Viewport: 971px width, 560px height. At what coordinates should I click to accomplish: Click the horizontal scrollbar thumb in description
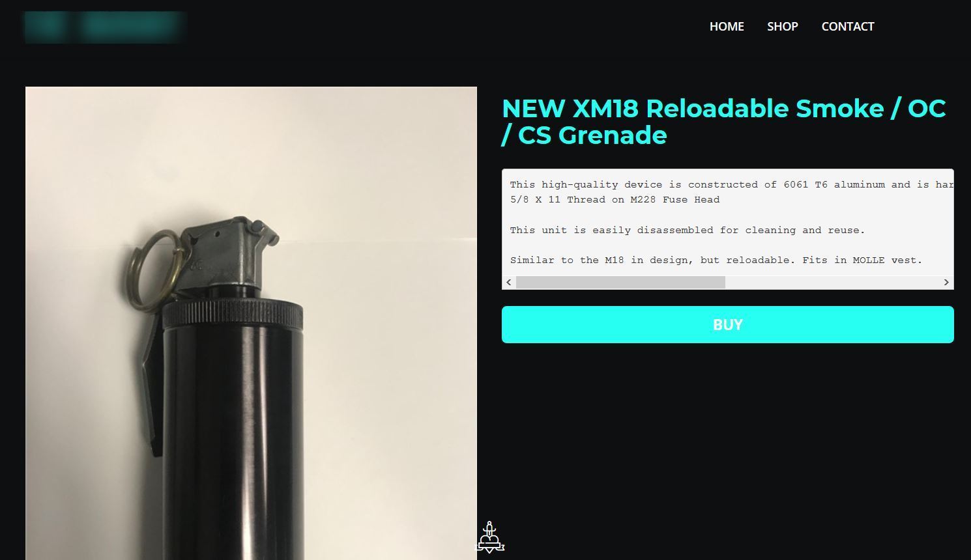[620, 282]
